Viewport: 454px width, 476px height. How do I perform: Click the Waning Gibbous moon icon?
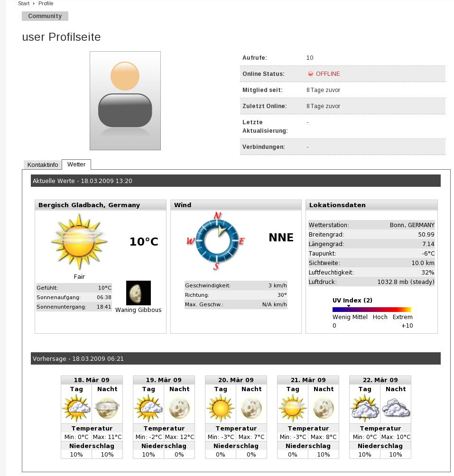138,293
